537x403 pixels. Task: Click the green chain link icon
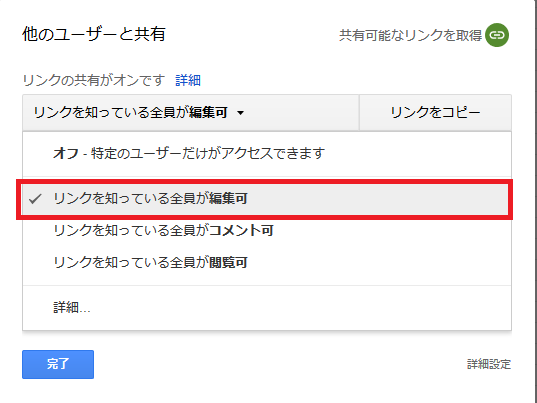(497, 35)
